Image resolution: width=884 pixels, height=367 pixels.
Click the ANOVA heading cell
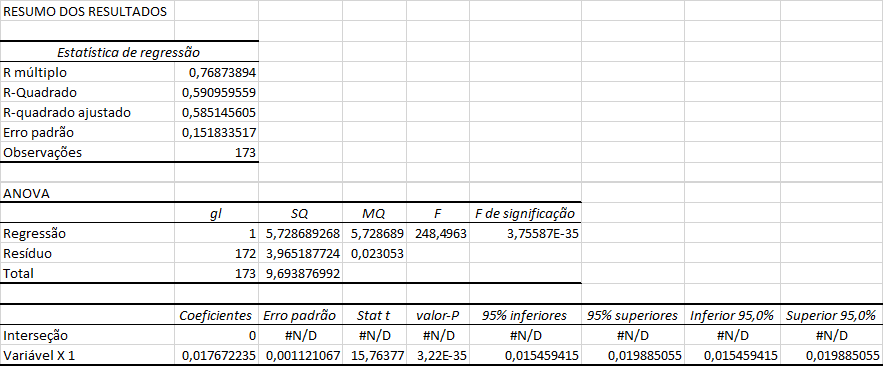87,193
